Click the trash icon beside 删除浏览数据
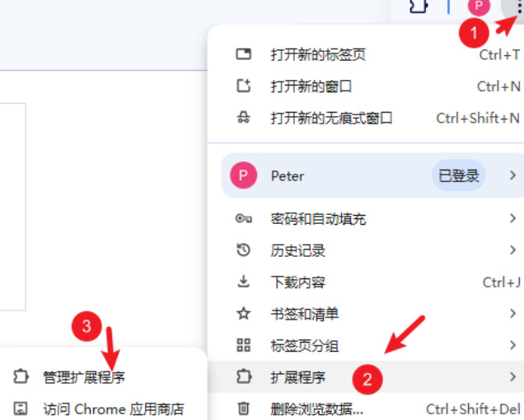 coord(243,408)
